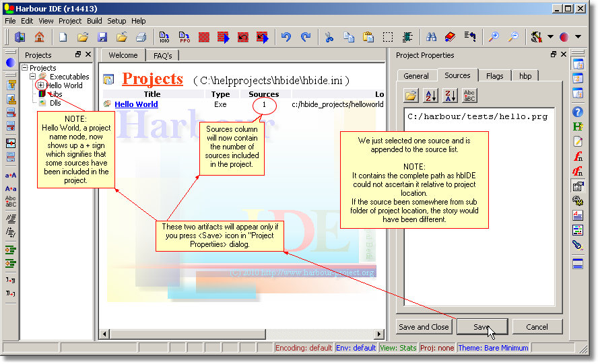The image size is (598, 364).
Task: Open the Build menu
Action: (94, 21)
